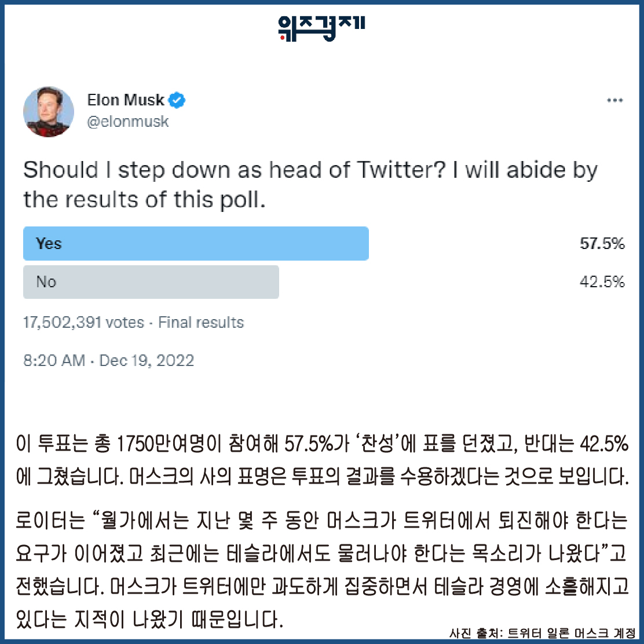Screen dimensions: 644x644
Task: Click the blue verified badge
Action: pyautogui.click(x=177, y=101)
